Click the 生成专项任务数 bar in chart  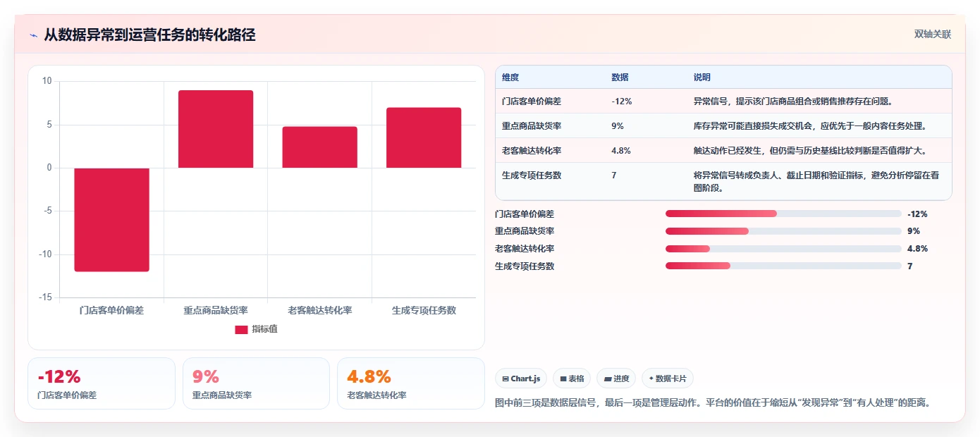(x=424, y=137)
